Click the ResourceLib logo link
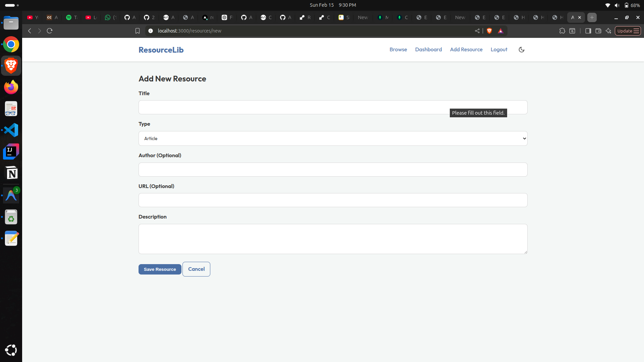 click(161, 50)
